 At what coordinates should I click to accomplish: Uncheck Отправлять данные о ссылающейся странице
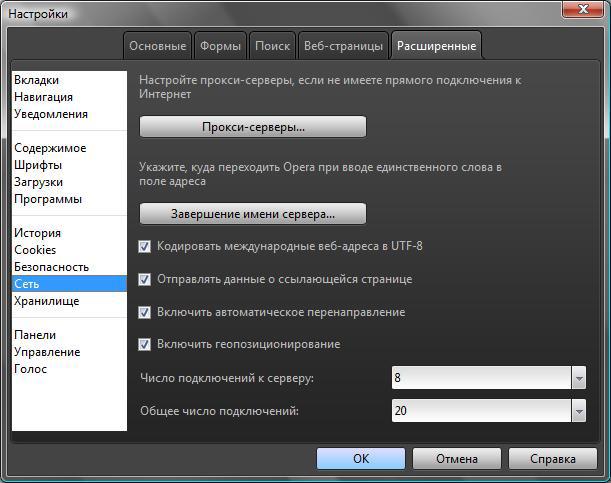145,280
